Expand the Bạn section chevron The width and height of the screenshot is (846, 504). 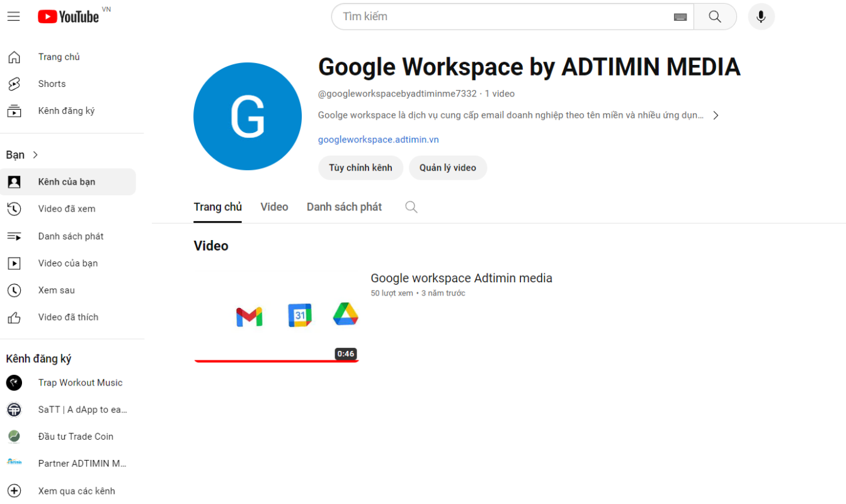point(35,155)
